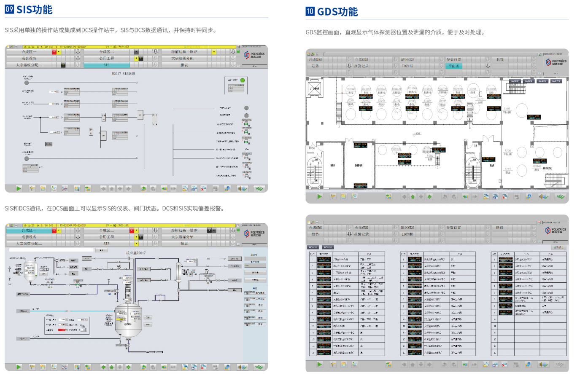Viewport: 588px width, 378px height.
Task: Open dropdown arrow beside 成套设备 in SIS interlock screen
Action: coord(78,58)
